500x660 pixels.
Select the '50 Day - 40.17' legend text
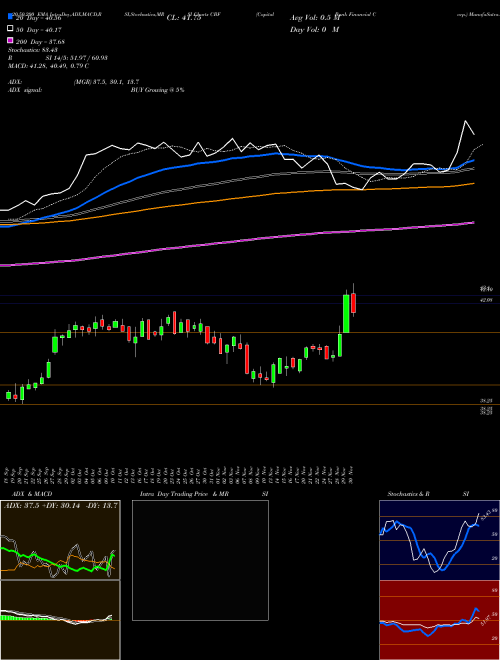(x=39, y=30)
